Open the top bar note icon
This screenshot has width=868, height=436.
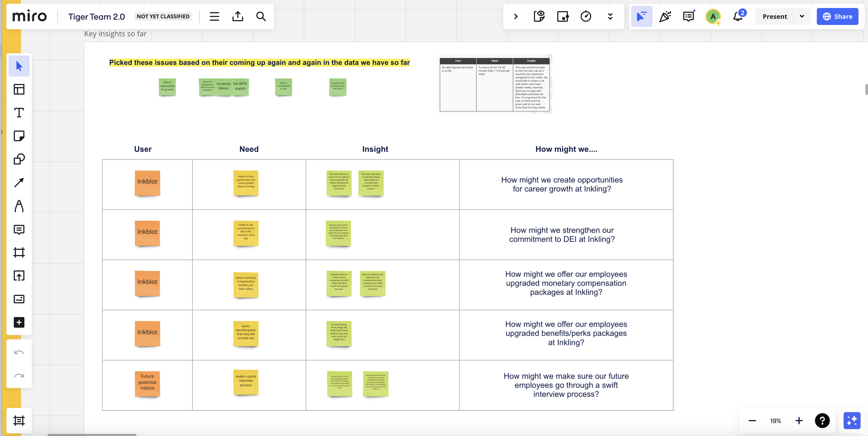563,17
